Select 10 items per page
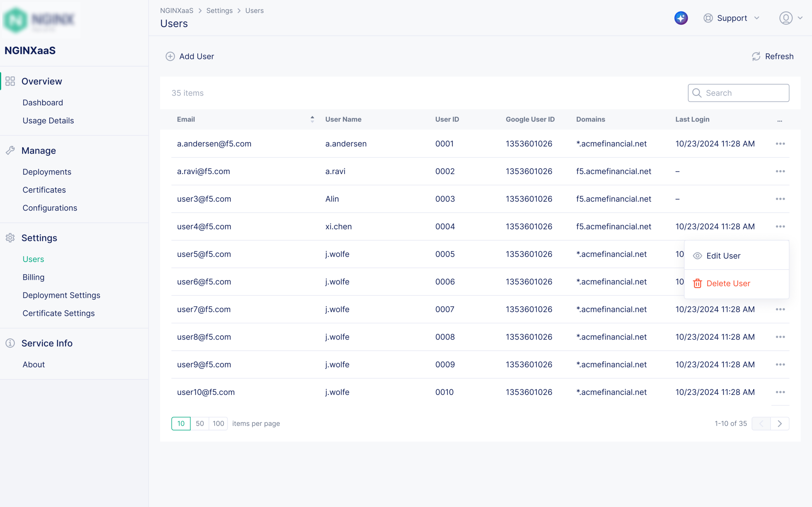Image resolution: width=812 pixels, height=507 pixels. click(181, 424)
